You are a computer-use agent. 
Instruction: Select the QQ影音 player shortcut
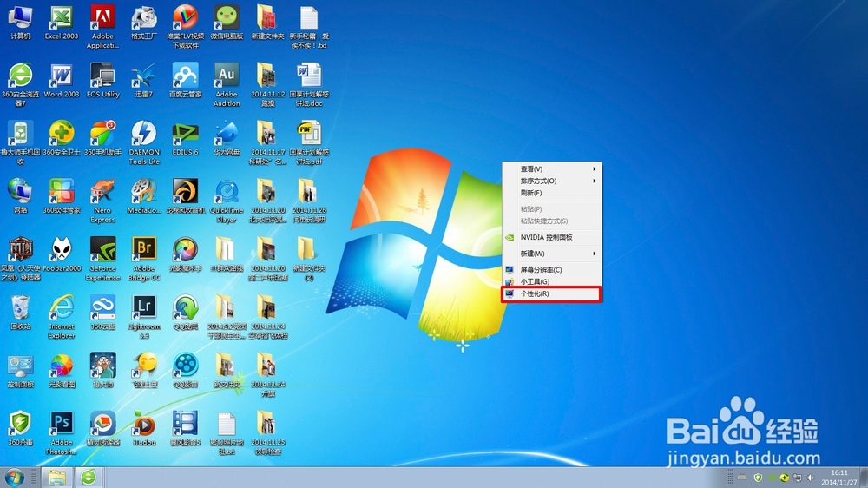[186, 371]
